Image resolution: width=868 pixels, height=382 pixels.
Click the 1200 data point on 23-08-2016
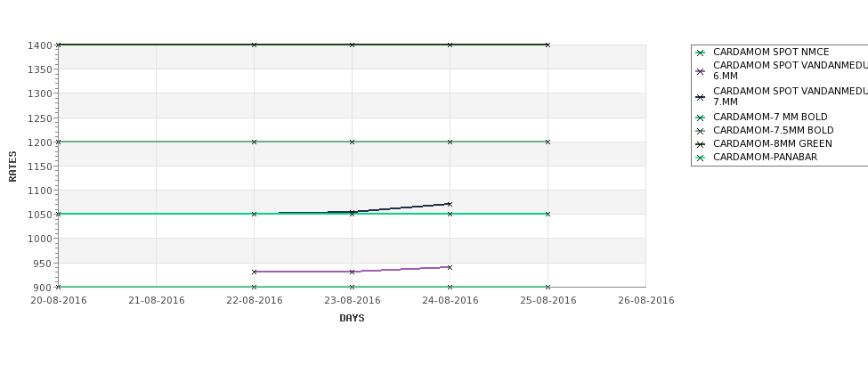[x=352, y=142]
